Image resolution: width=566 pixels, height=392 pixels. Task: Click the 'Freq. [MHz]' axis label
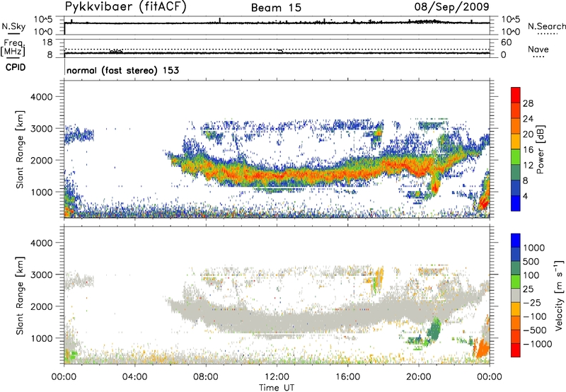click(x=13, y=48)
